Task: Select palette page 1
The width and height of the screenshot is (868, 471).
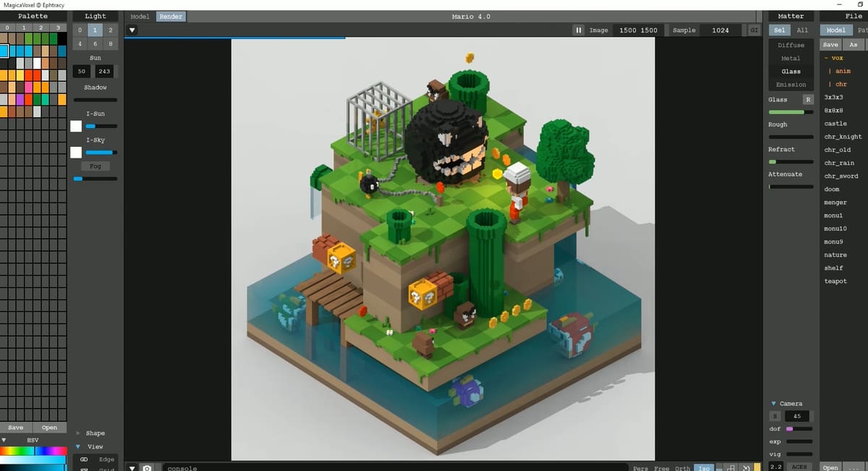Action: (25, 27)
